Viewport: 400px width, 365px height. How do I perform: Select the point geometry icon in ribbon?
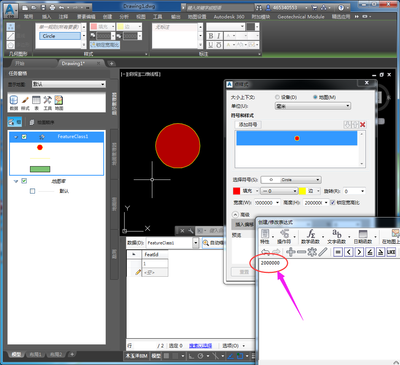click(11, 27)
